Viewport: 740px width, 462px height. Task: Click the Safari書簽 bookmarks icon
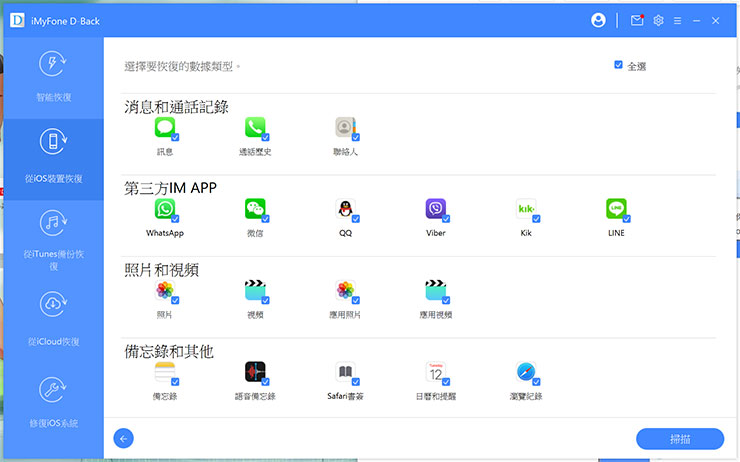click(x=345, y=372)
